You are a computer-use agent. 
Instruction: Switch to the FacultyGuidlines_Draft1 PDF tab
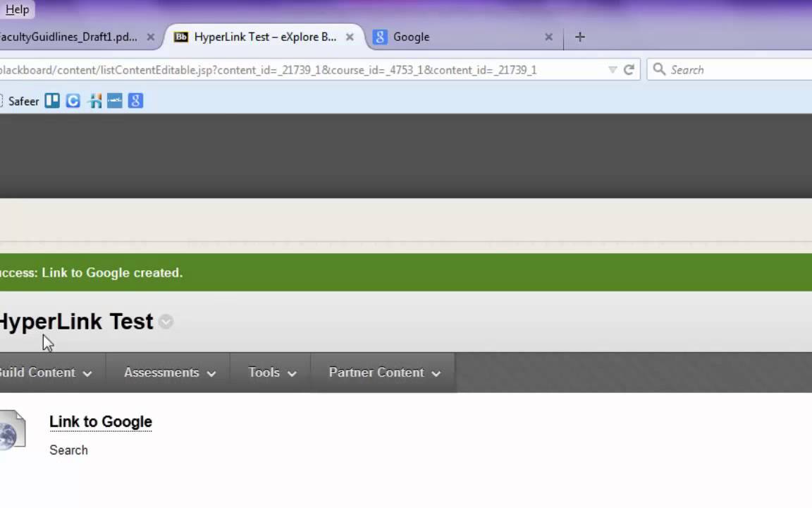click(x=68, y=37)
